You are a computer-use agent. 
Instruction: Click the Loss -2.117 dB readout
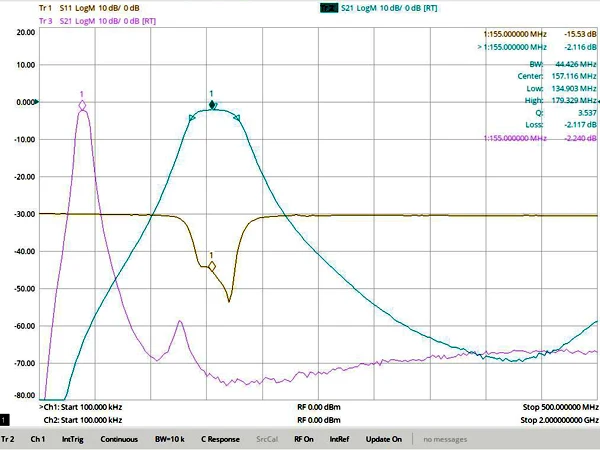click(x=561, y=124)
